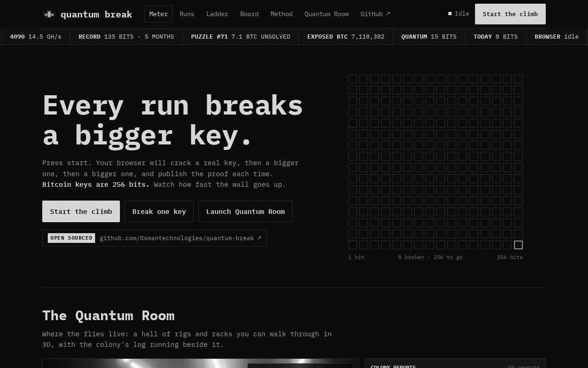This screenshot has width=588, height=368.
Task: Start the climb from the hero section
Action: pyautogui.click(x=81, y=212)
